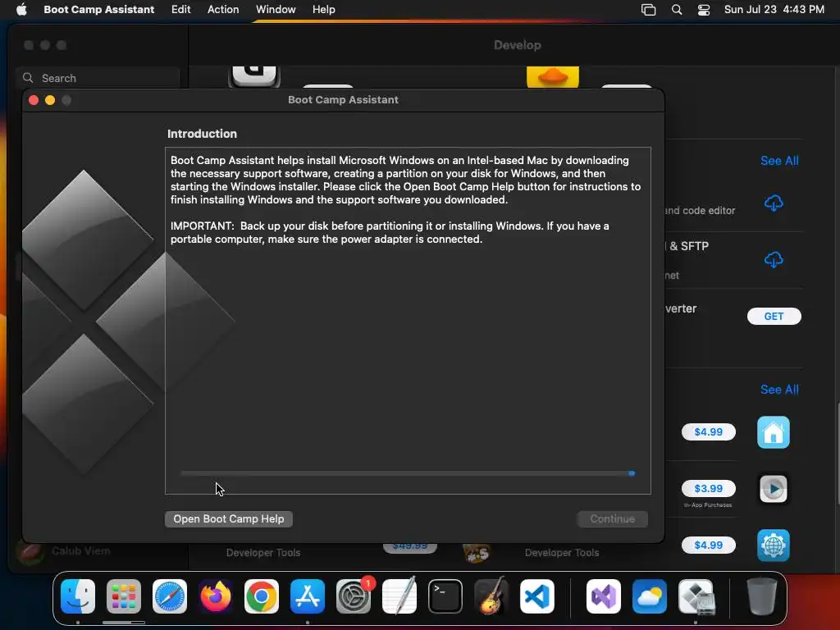
Task: Click Open Boot Camp Help button
Action: click(229, 518)
